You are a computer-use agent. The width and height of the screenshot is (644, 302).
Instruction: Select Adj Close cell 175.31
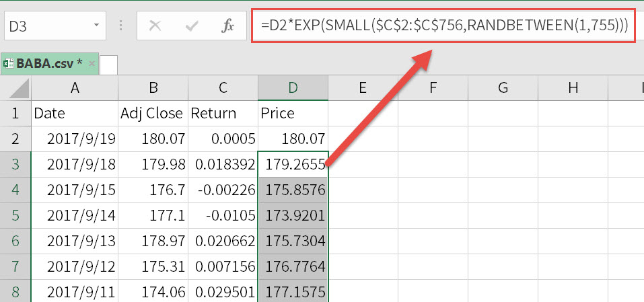click(x=153, y=267)
